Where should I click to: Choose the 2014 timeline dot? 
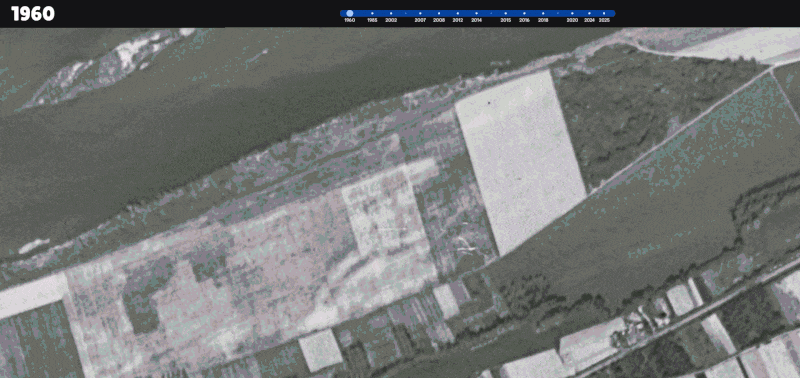[x=476, y=13]
